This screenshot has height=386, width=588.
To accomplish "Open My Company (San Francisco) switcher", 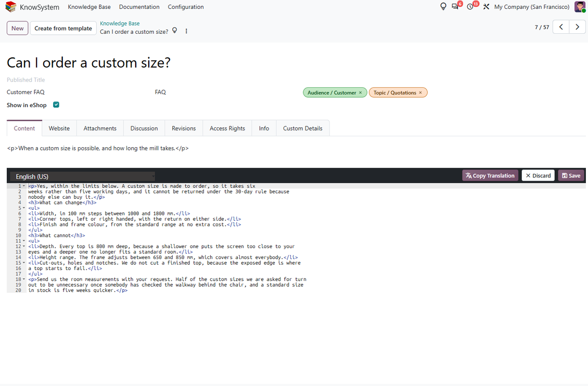I will (532, 7).
